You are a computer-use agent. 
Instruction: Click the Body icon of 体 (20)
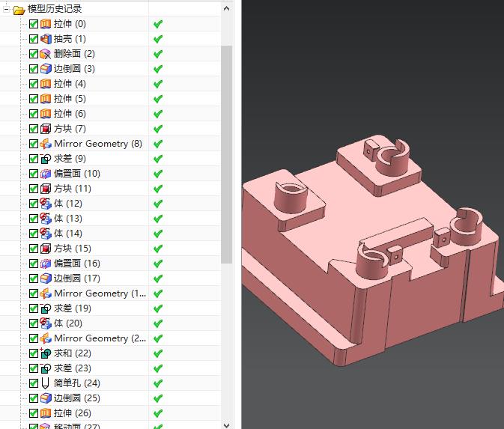pyautogui.click(x=46, y=323)
